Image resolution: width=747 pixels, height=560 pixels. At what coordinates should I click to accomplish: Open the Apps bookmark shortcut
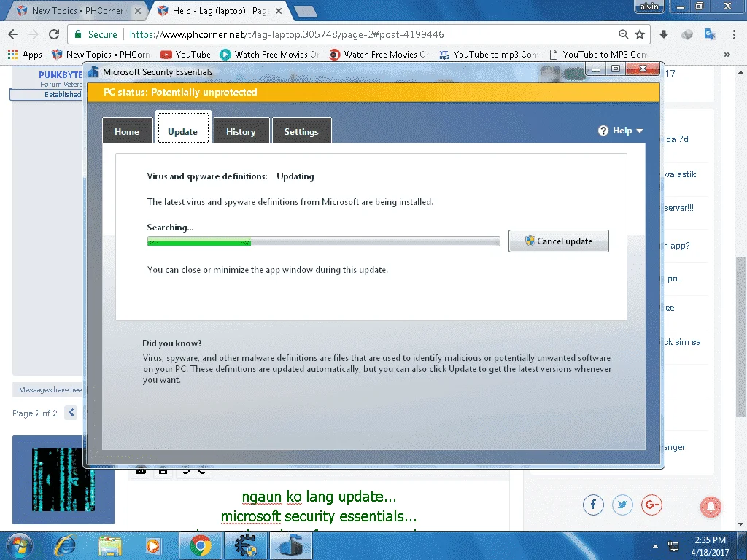click(26, 54)
